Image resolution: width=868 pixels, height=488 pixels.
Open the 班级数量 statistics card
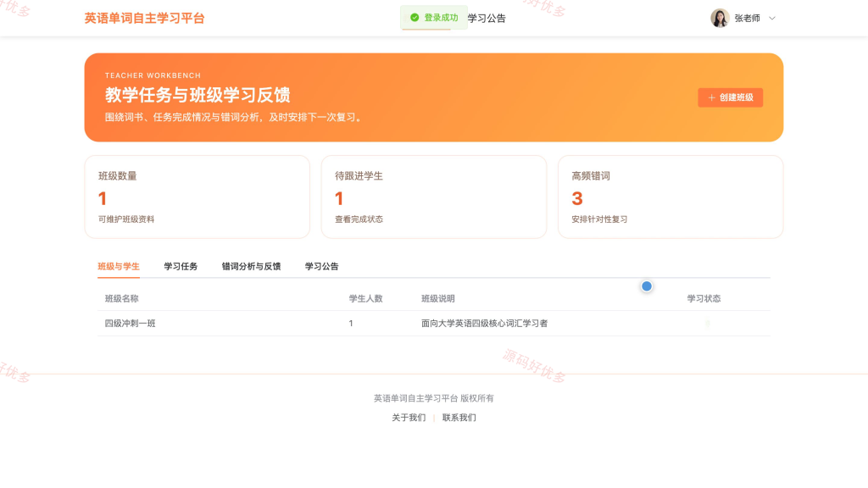[x=197, y=197]
